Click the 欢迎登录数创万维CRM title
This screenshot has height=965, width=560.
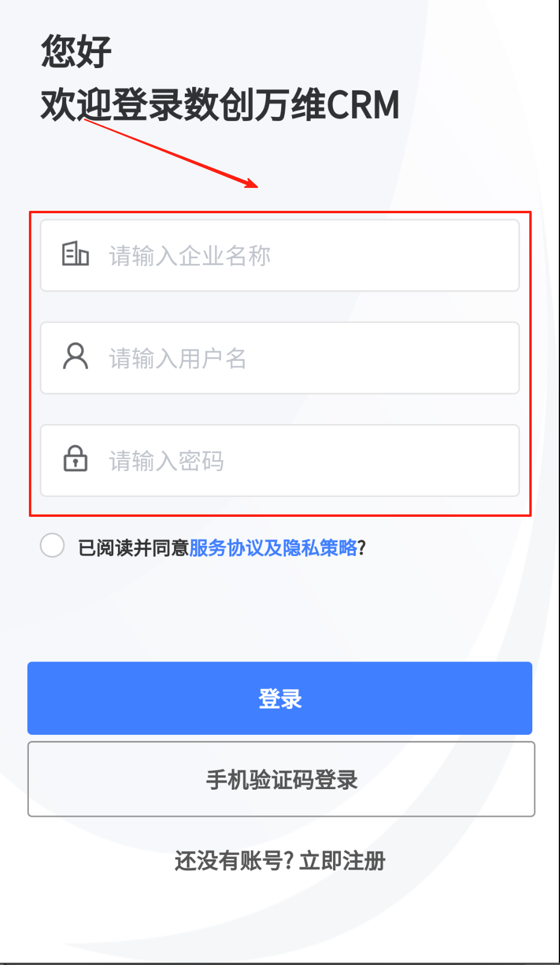click(x=220, y=105)
